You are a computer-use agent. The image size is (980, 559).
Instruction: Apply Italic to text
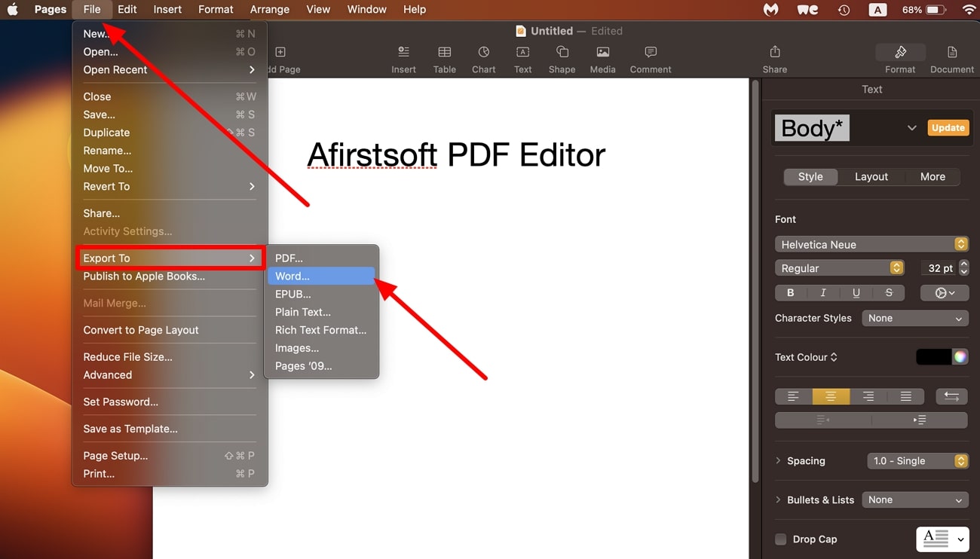pos(823,292)
